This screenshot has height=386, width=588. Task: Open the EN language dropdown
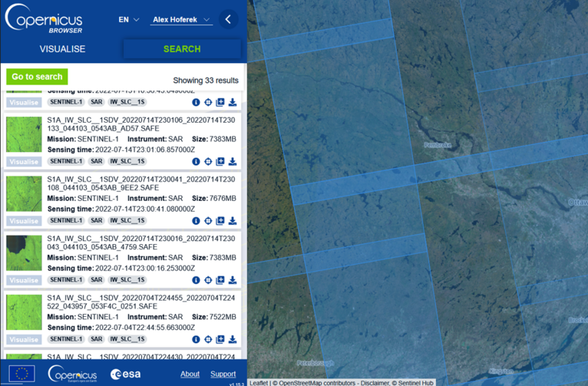[129, 20]
